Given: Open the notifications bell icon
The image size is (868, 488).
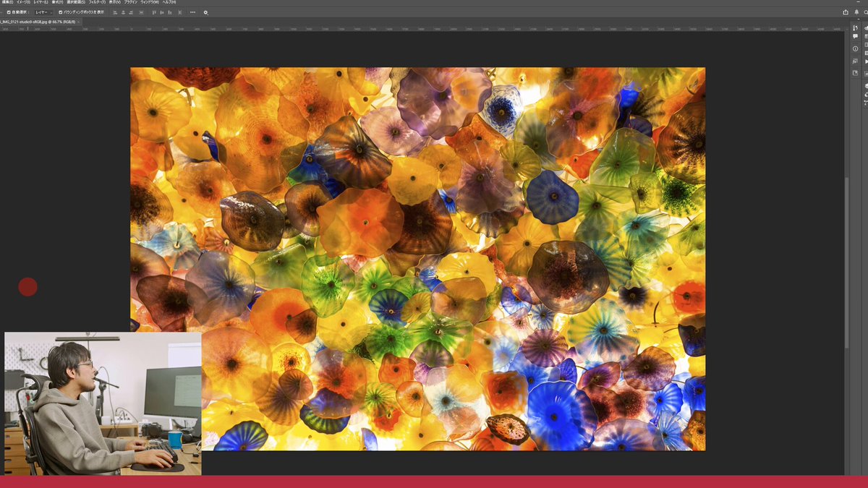Looking at the screenshot, I should pos(856,12).
